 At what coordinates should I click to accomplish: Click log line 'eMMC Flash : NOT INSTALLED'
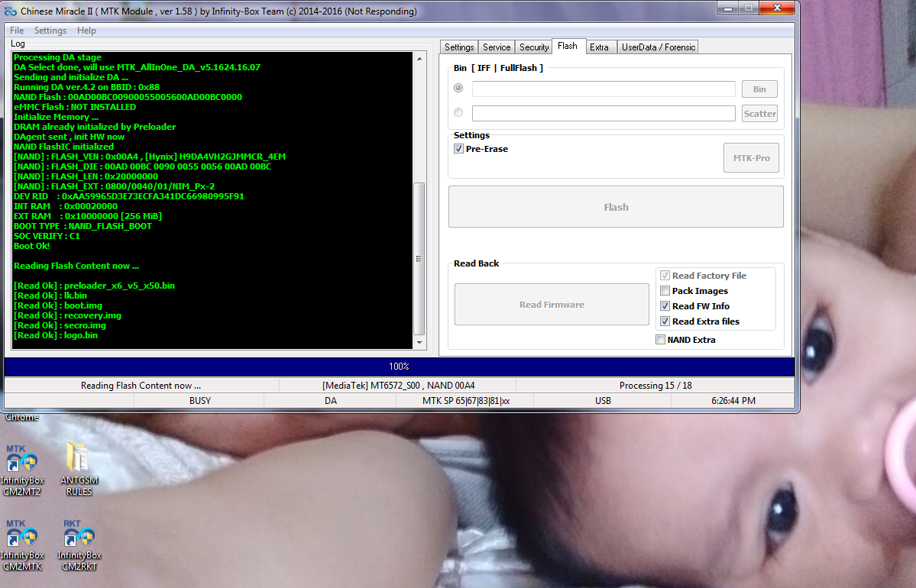click(75, 107)
